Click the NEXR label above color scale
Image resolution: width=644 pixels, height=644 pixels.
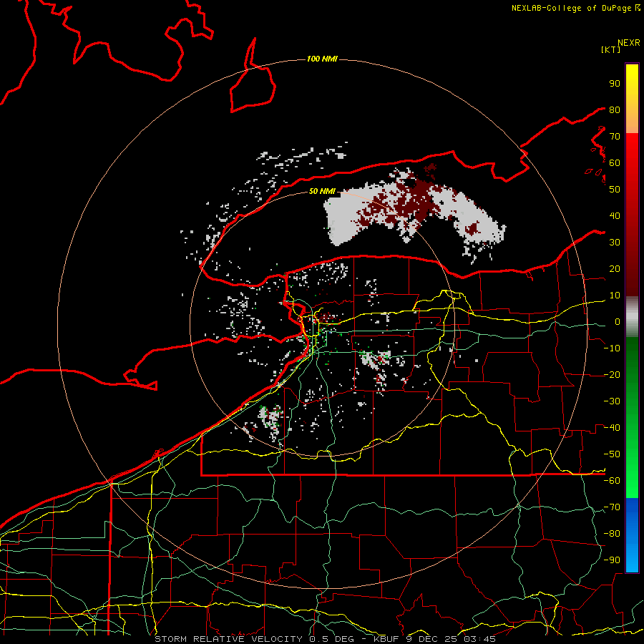(x=628, y=43)
